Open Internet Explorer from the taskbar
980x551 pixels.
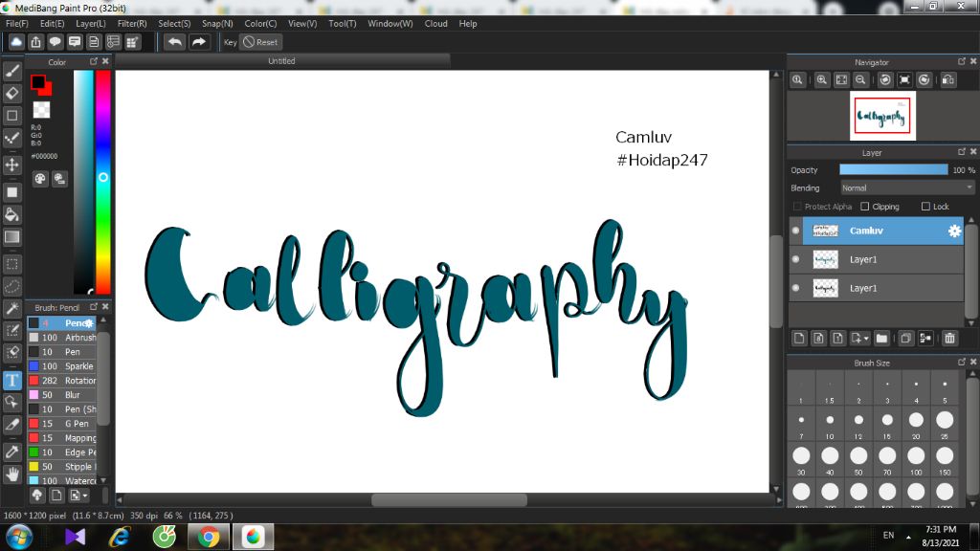coord(119,538)
